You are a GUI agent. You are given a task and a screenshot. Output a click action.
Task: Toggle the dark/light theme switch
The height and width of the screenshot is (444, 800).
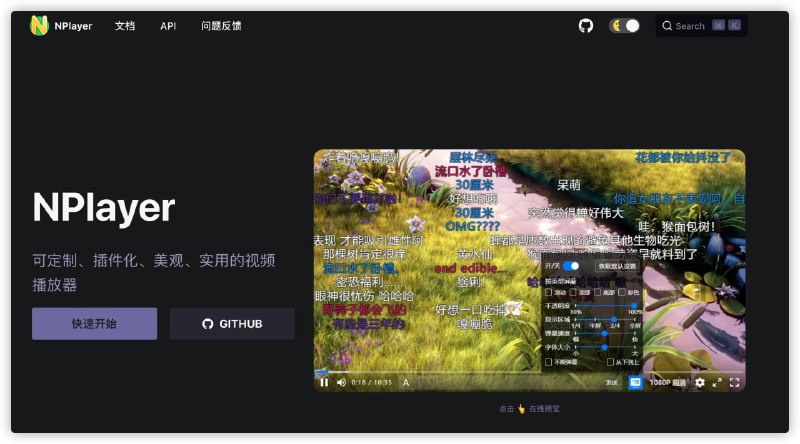pyautogui.click(x=624, y=26)
